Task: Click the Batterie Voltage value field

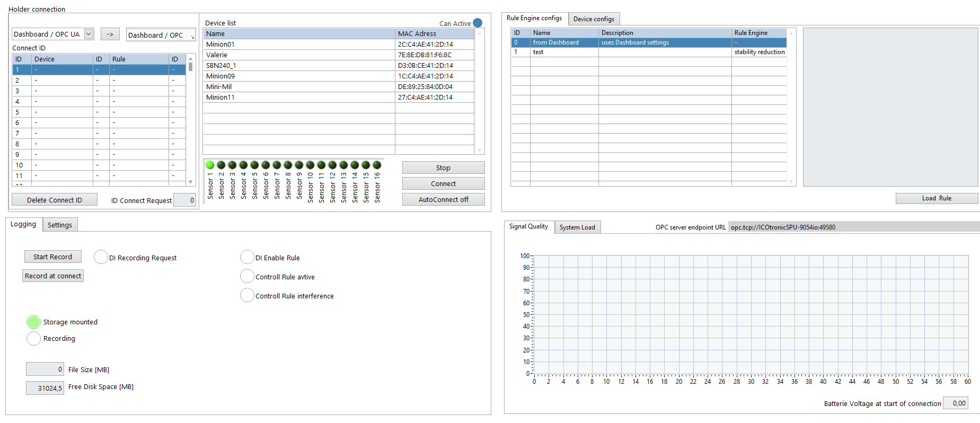Action: click(x=956, y=403)
